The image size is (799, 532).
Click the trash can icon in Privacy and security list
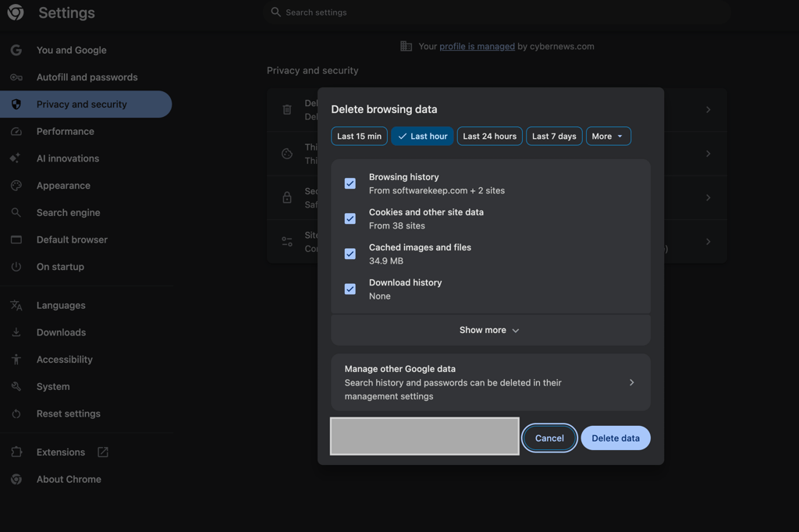coord(287,109)
